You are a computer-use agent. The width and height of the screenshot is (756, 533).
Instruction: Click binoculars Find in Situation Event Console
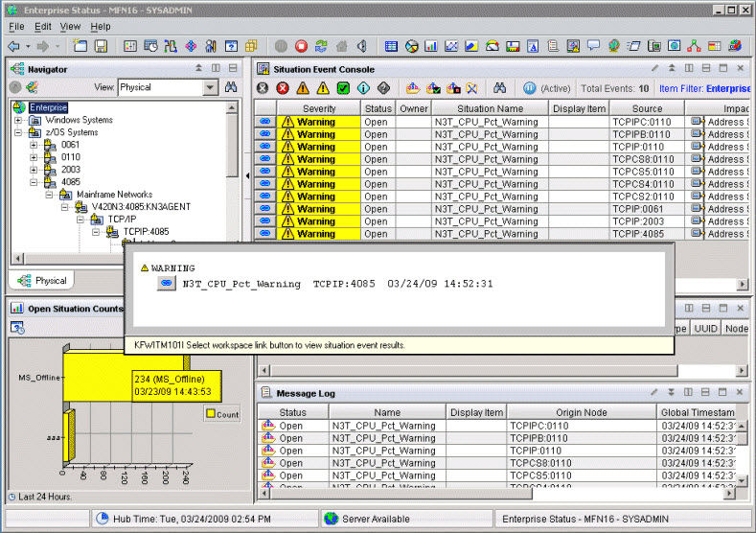[499, 88]
